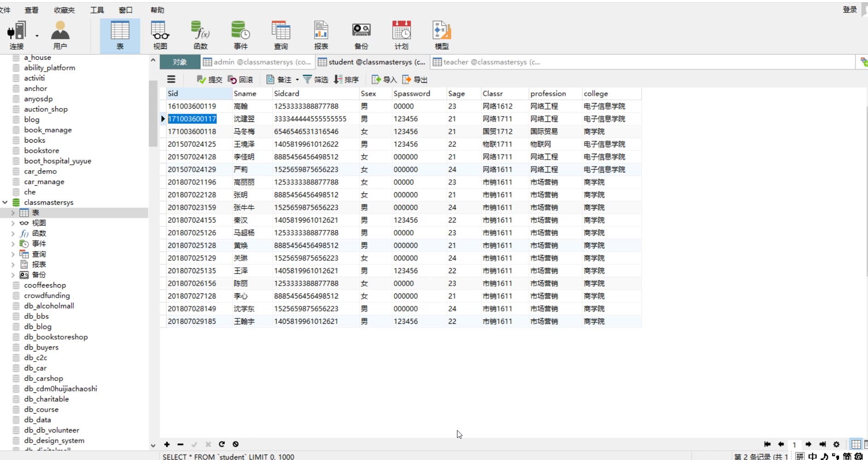
Task: Open the Model (模型) toolbar icon
Action: pyautogui.click(x=441, y=35)
